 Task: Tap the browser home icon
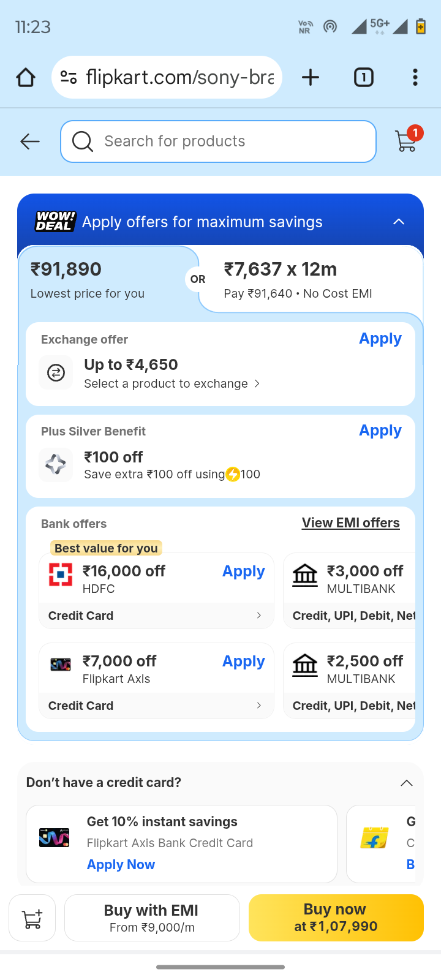point(26,78)
